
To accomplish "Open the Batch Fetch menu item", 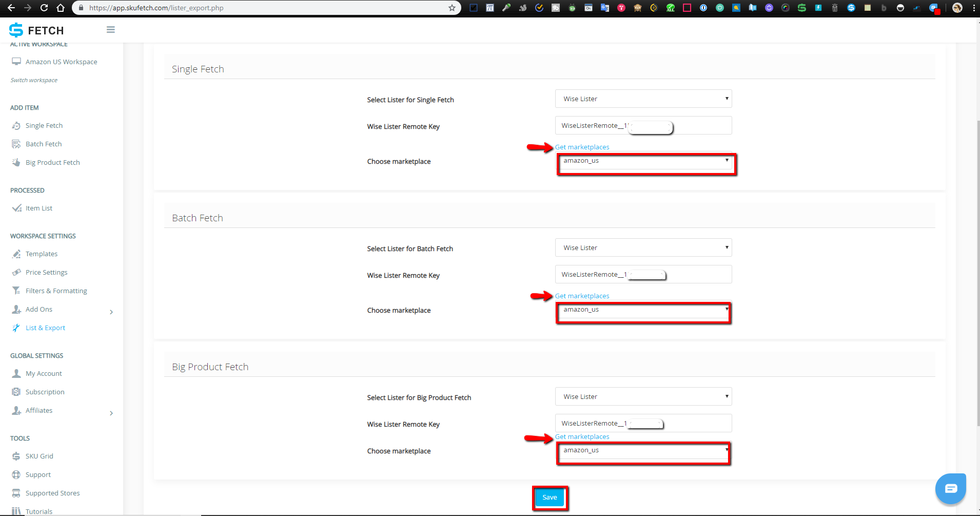I will [x=44, y=144].
